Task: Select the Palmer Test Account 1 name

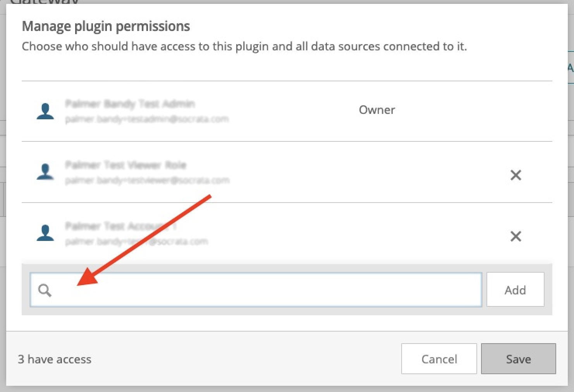Action: pos(121,226)
